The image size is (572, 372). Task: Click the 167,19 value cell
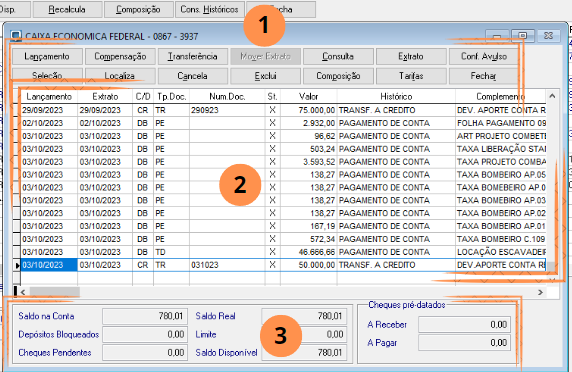(x=309, y=226)
